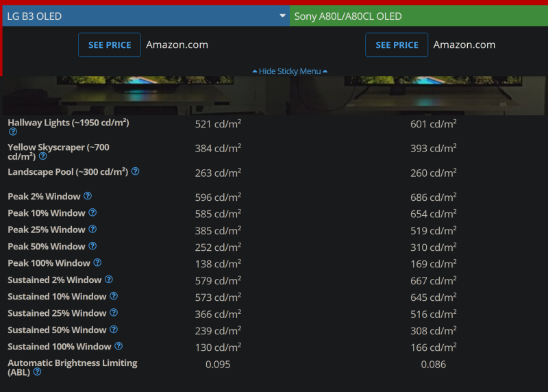548x392 pixels.
Task: Open the Sony A80L/A80CL OLED selector
Action: tap(419, 16)
